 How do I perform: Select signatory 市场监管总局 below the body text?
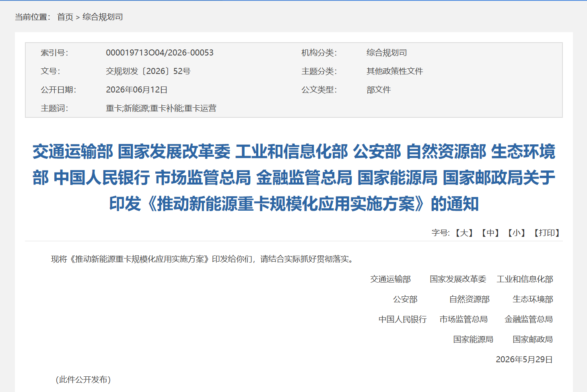pyautogui.click(x=463, y=319)
